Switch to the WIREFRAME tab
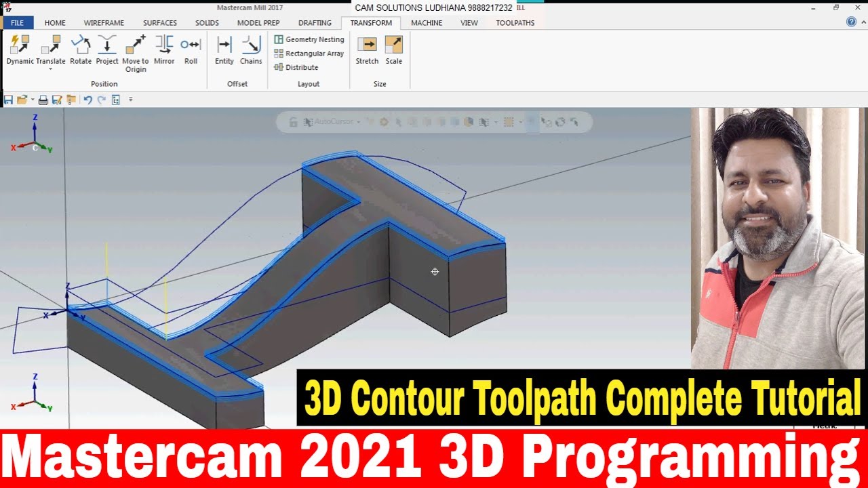Image resolution: width=868 pixels, height=488 pixels. click(104, 22)
